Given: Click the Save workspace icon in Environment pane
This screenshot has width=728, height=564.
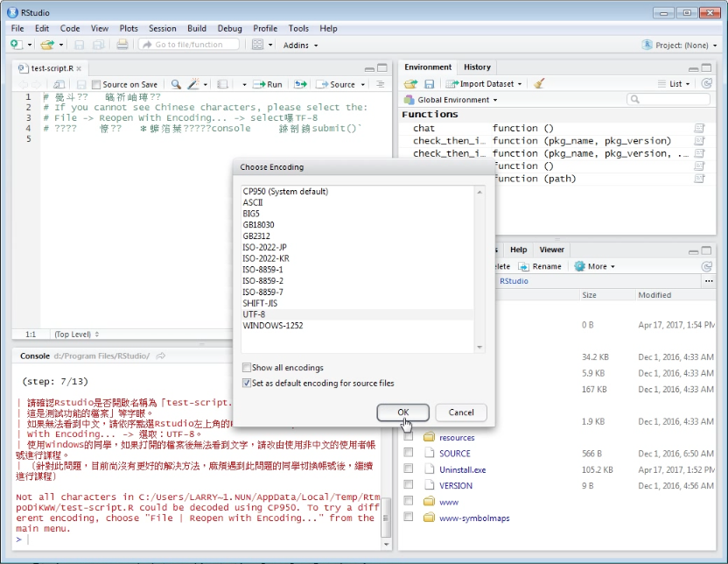Looking at the screenshot, I should [x=430, y=84].
